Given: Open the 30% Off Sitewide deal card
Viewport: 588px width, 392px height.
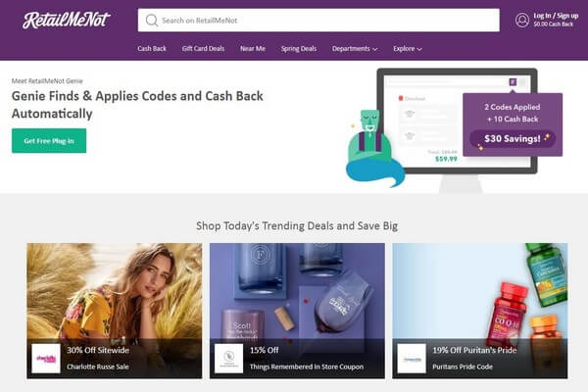Looking at the screenshot, I should pyautogui.click(x=115, y=311).
